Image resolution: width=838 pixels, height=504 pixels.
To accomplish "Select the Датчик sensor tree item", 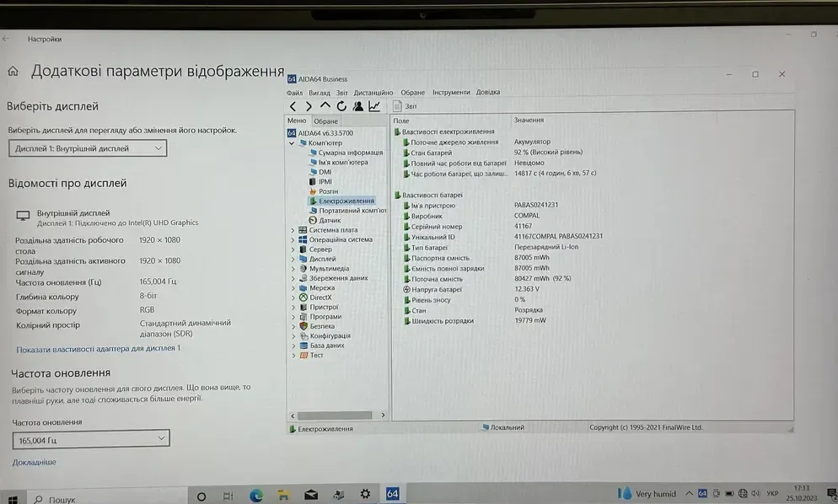I will (x=330, y=220).
